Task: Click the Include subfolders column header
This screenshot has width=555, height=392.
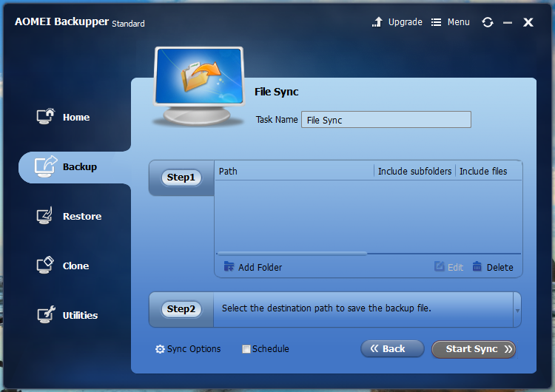Action: (414, 172)
